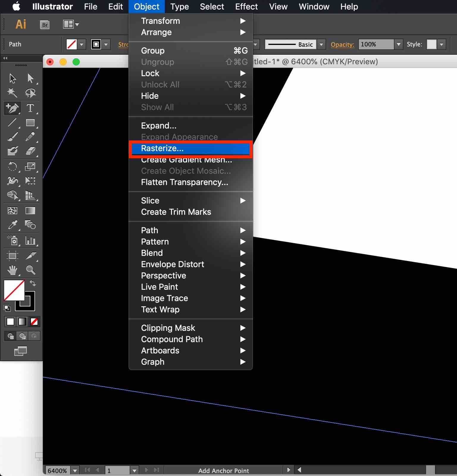Open the artboard number dropdown
The image size is (457, 476).
[134, 471]
